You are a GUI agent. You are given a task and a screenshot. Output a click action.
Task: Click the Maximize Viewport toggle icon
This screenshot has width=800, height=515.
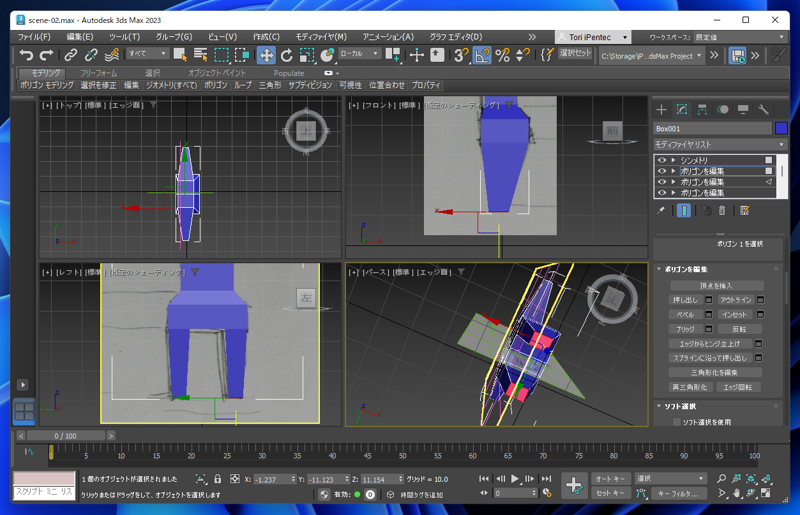[766, 493]
